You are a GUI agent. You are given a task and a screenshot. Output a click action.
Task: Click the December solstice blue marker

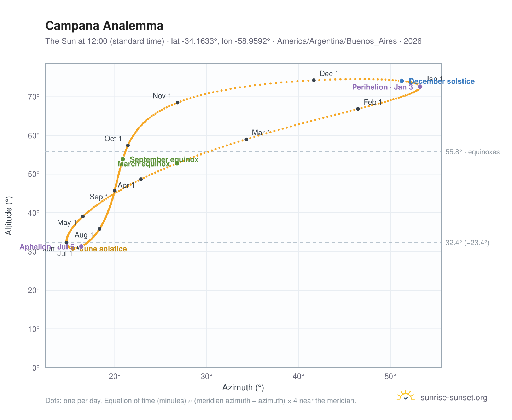pos(402,81)
